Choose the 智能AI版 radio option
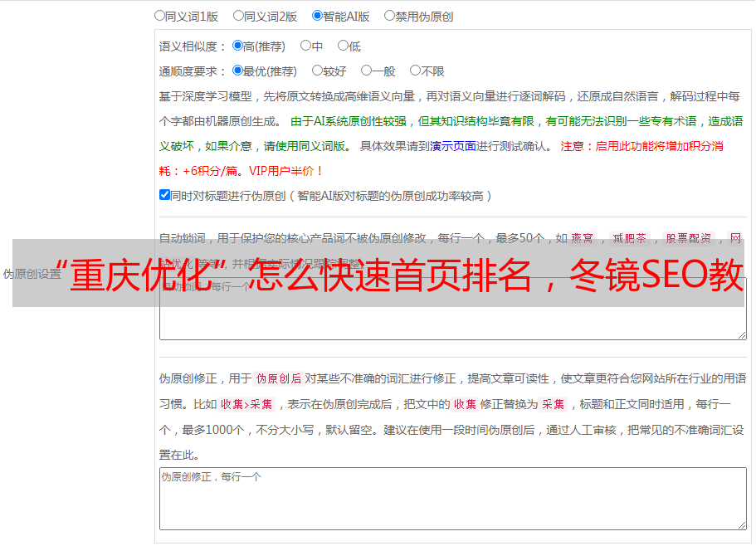The image size is (756, 546). (x=317, y=16)
